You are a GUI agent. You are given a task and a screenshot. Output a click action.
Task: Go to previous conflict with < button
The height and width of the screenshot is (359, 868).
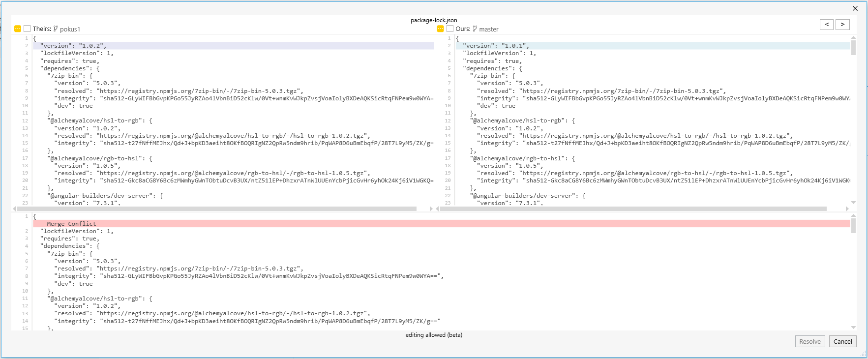tap(827, 24)
